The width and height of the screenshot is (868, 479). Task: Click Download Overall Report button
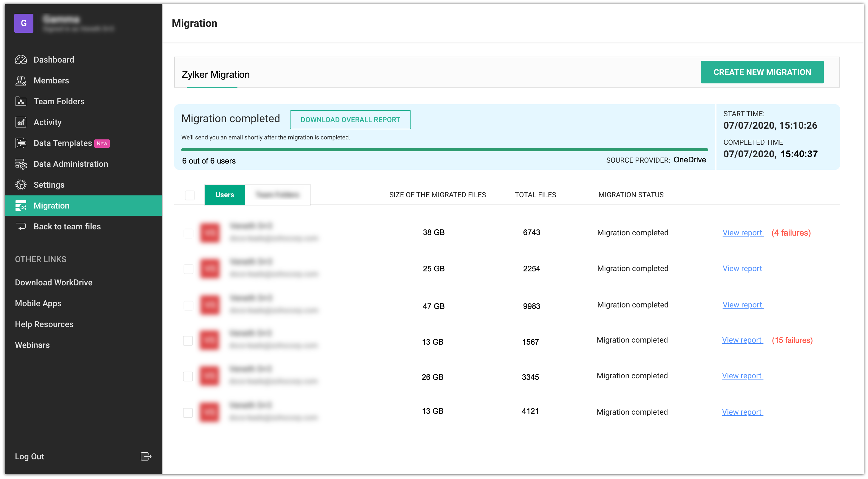350,119
